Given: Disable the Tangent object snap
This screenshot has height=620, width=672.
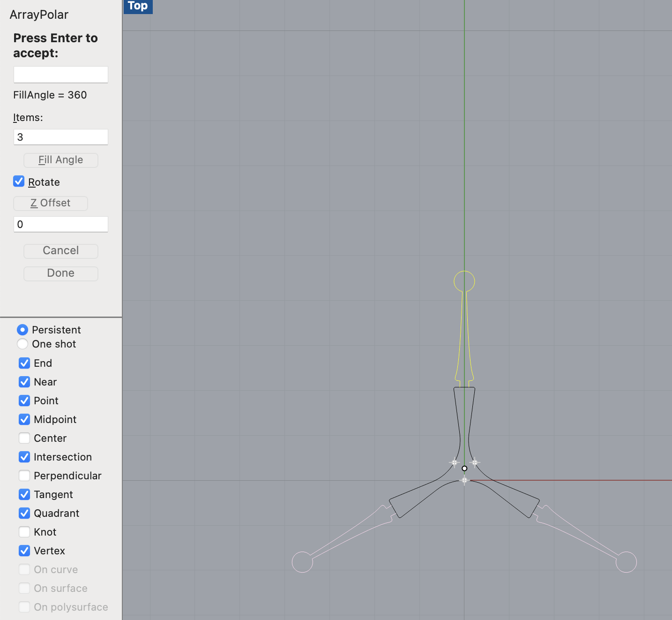Looking at the screenshot, I should coord(24,494).
